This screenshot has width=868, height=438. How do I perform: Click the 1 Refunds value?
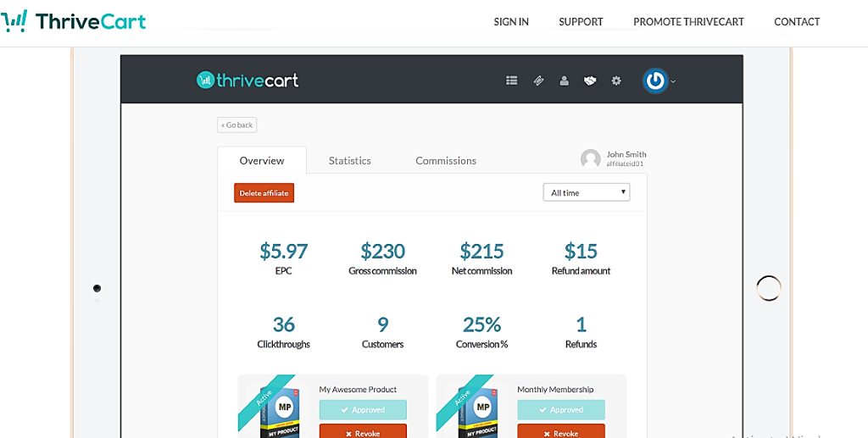tap(581, 324)
